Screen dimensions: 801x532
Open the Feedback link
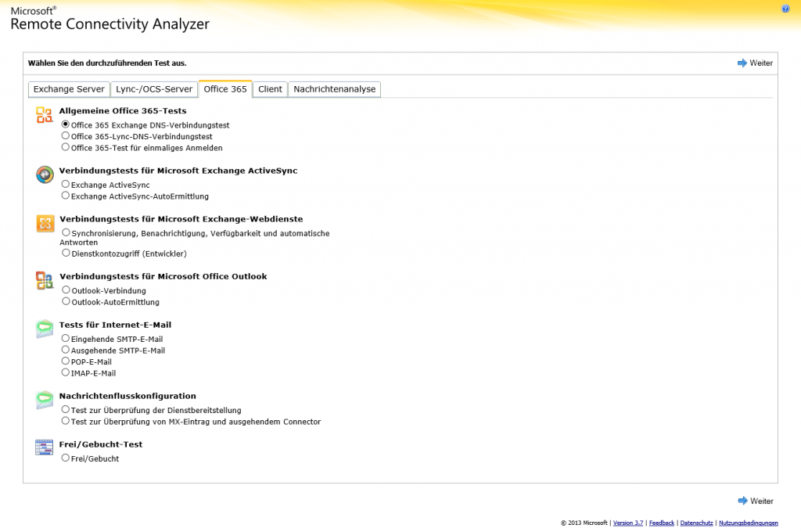coord(662,523)
